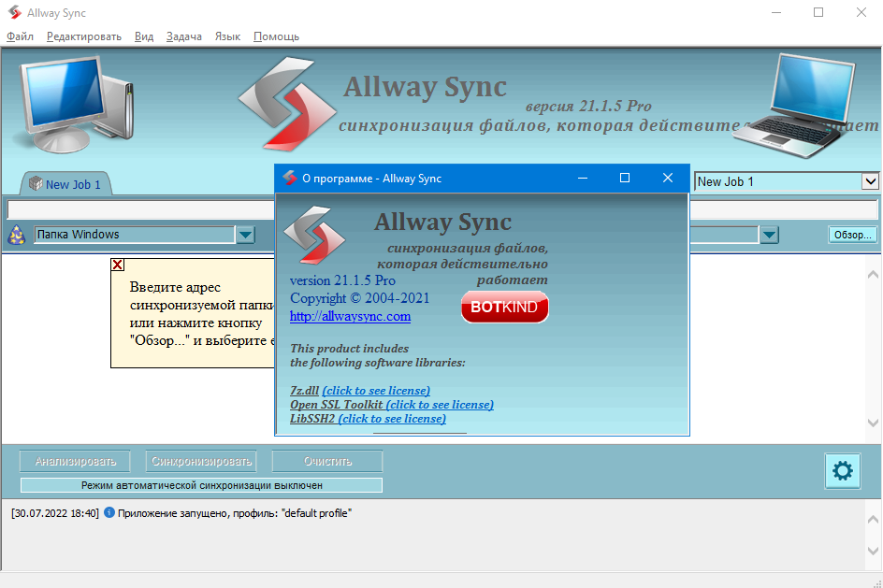The width and height of the screenshot is (883, 588).
Task: Click the left folder path input field
Action: pos(140,209)
